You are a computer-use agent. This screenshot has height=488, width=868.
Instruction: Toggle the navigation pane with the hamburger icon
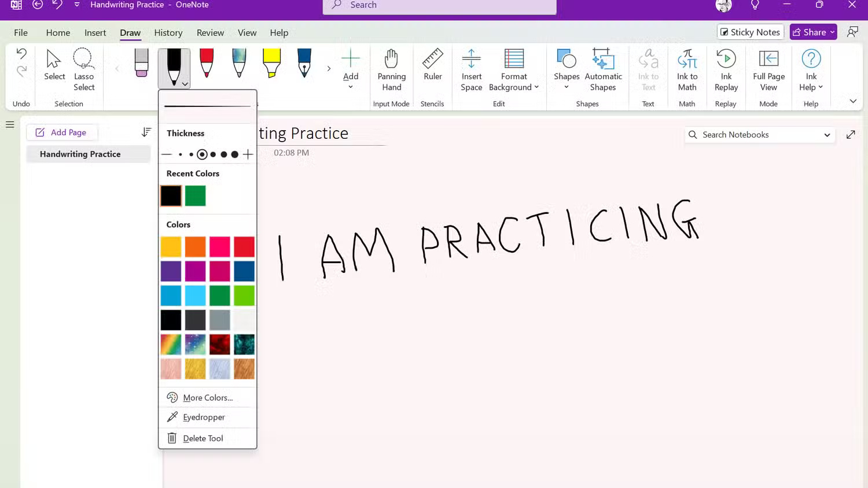(10, 124)
